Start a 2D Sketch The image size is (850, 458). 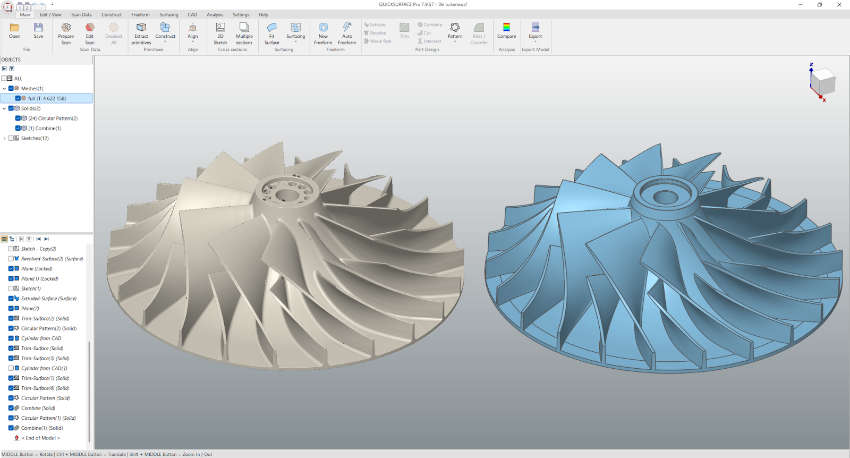(x=220, y=33)
